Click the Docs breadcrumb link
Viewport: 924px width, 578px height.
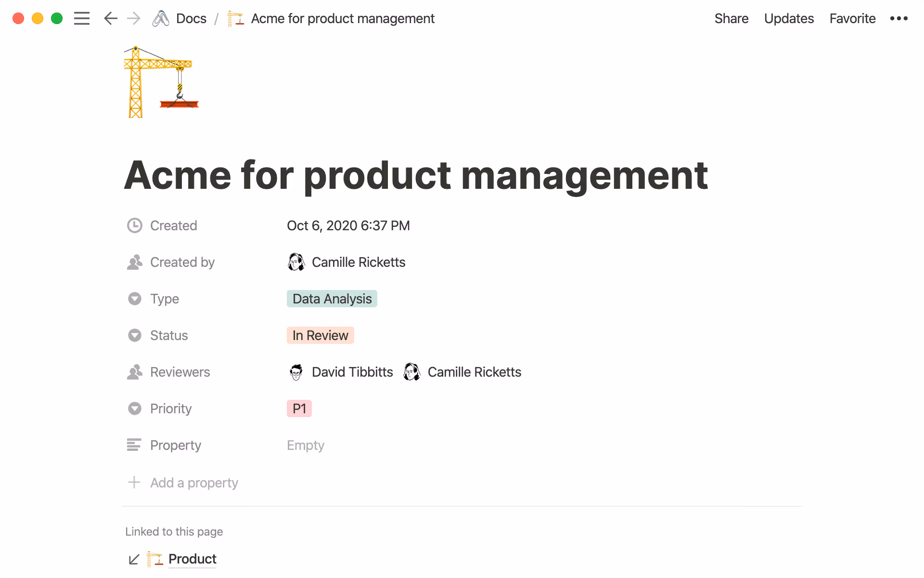point(191,18)
